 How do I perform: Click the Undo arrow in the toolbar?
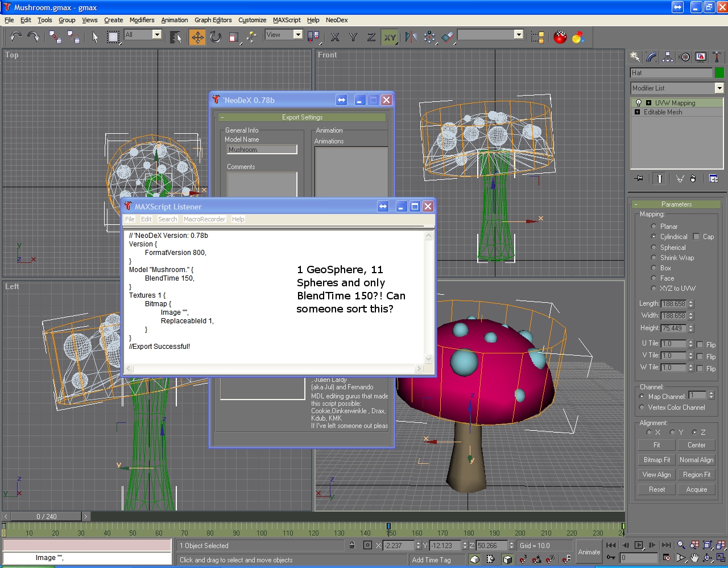15,37
